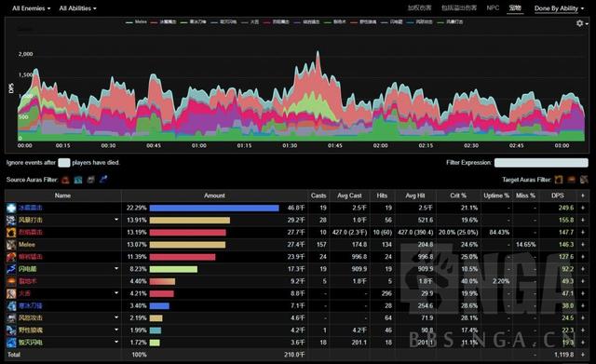Click the 风暴打击 ability icon at 13.91%
Viewport: 596px width, 364px height.
click(x=11, y=220)
